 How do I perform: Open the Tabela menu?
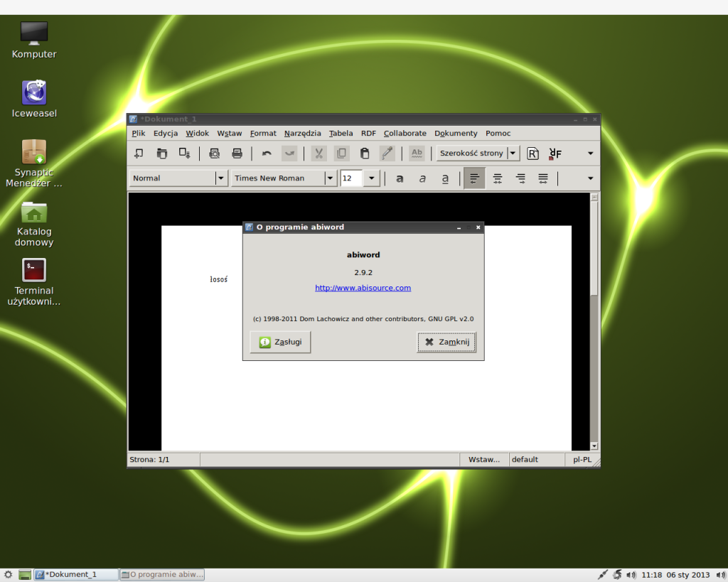(x=341, y=133)
